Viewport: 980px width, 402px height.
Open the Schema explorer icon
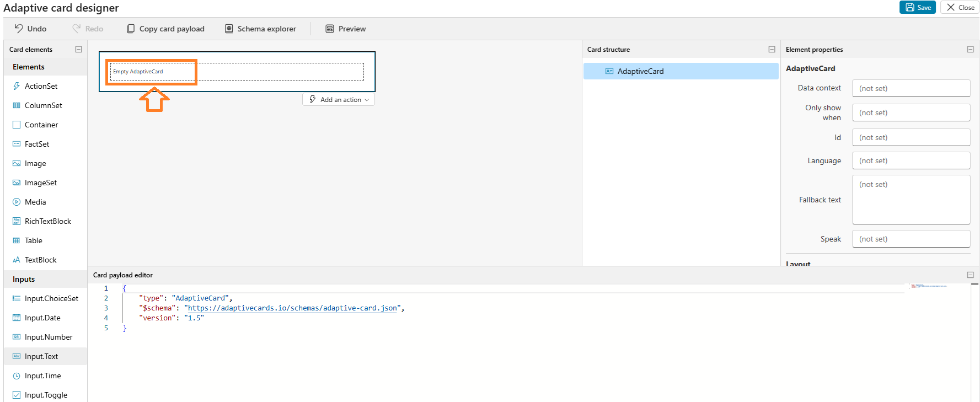coord(229,29)
